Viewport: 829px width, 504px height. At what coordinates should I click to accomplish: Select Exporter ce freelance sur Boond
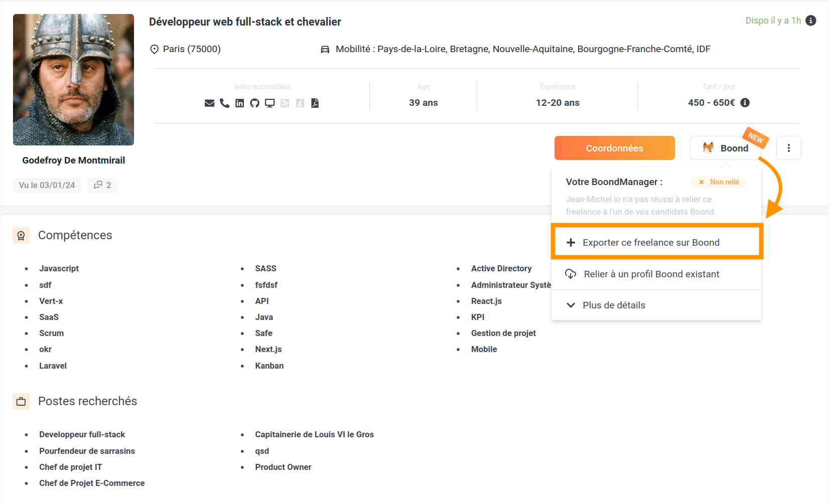651,243
